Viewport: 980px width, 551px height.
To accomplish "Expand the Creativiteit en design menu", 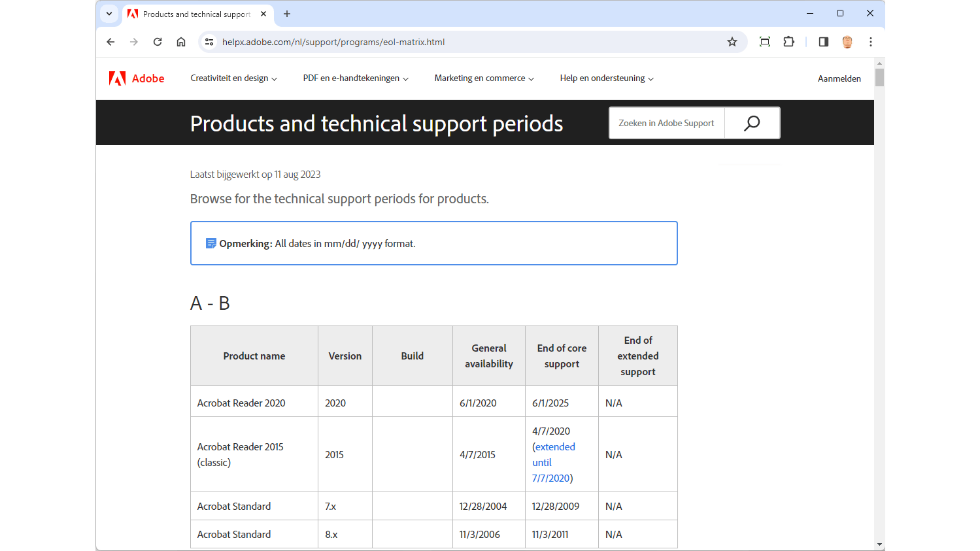I will [x=233, y=78].
